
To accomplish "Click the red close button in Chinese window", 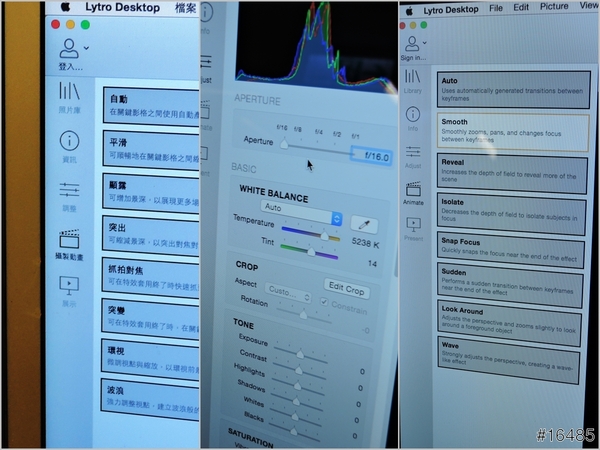I will click(x=55, y=24).
